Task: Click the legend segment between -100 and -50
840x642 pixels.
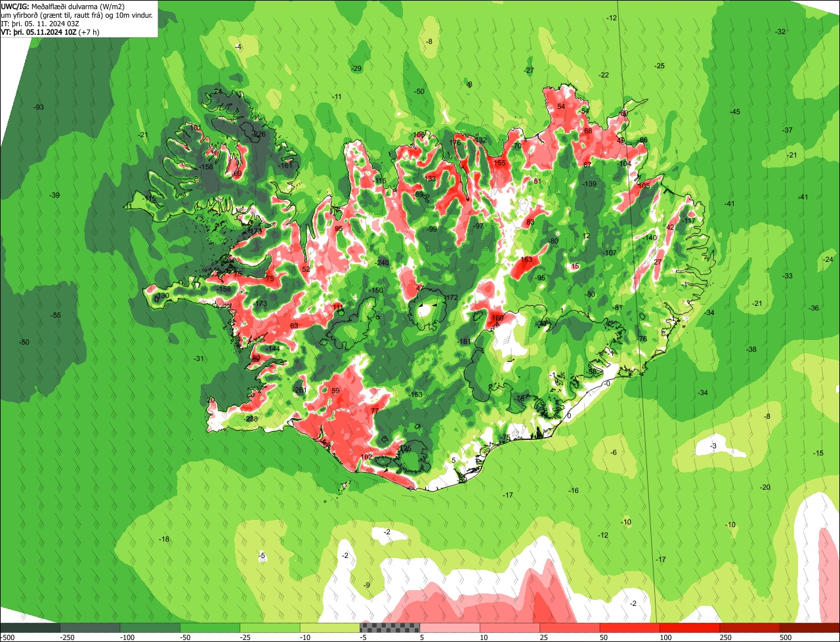Action: point(150,628)
